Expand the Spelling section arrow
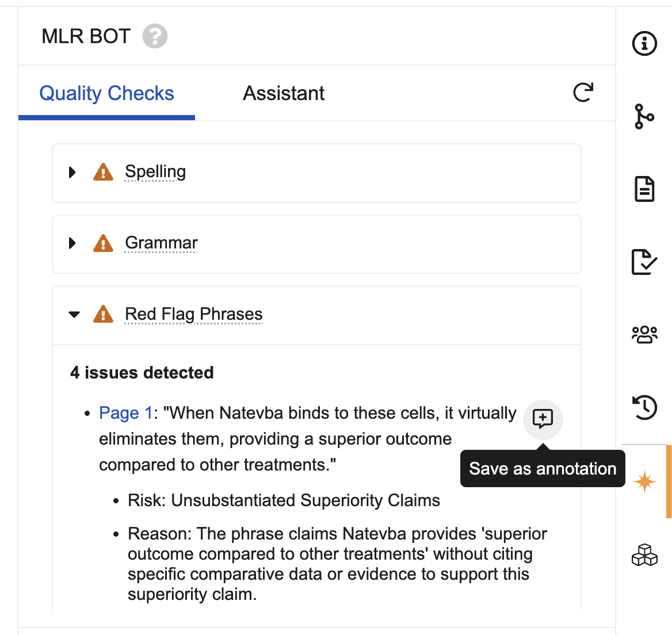 coord(72,172)
